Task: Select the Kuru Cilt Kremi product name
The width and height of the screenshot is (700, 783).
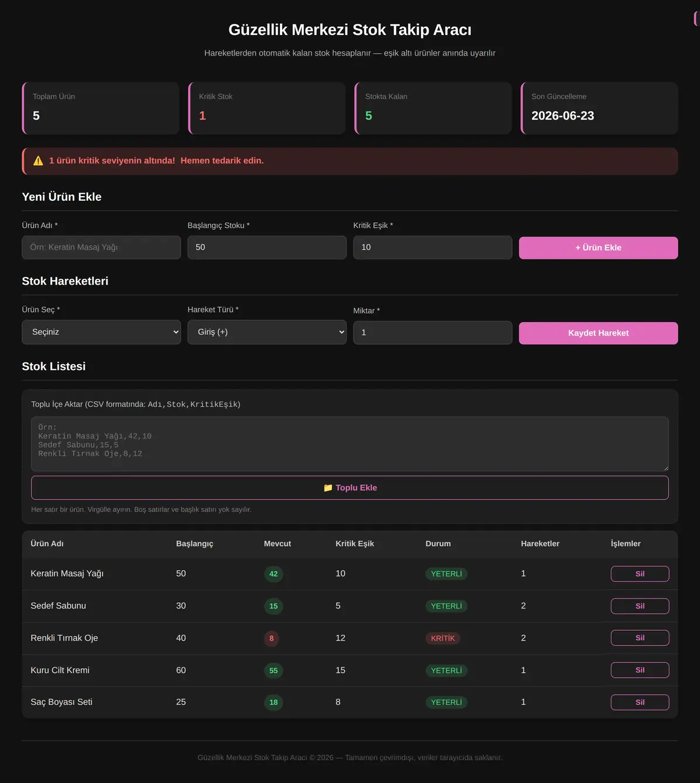Action: click(60, 670)
